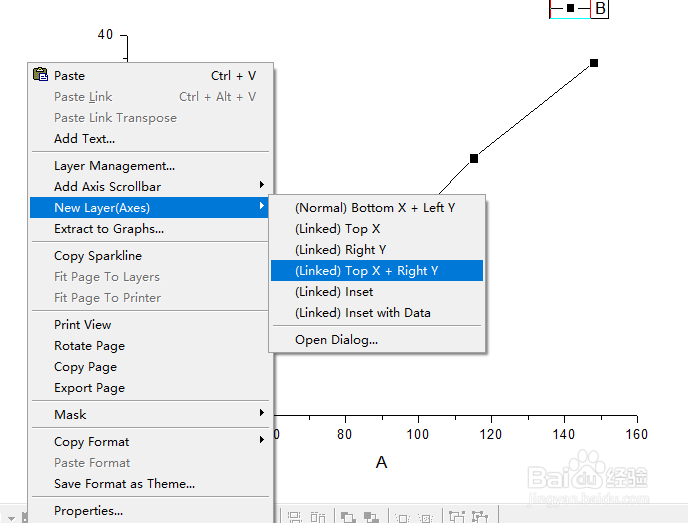Screen dimensions: 688x523
Task: Click the legend entry B
Action: [x=600, y=8]
